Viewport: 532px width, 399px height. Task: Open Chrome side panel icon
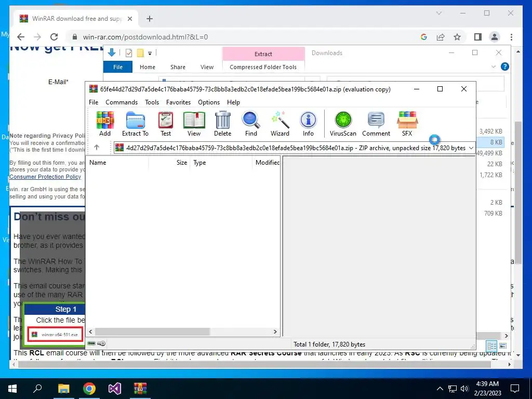[478, 37]
